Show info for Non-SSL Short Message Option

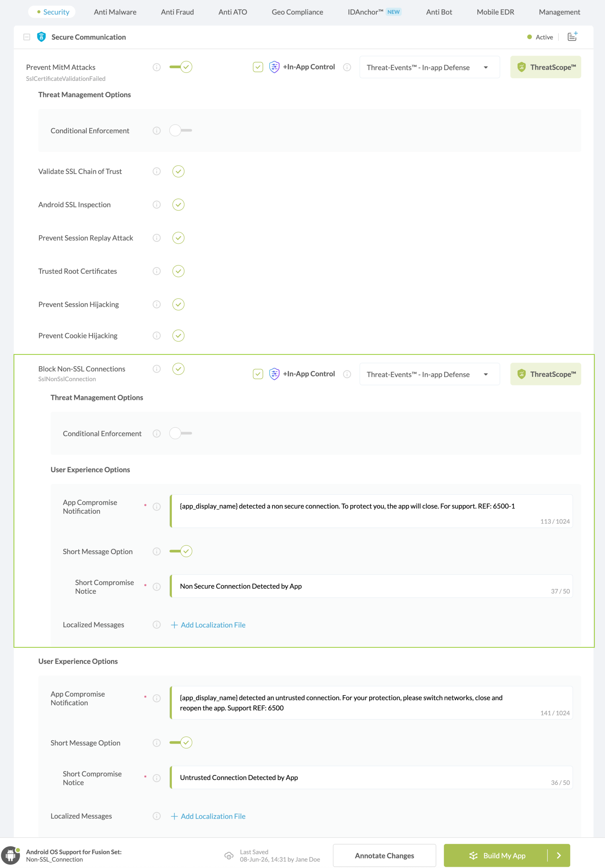pos(157,551)
